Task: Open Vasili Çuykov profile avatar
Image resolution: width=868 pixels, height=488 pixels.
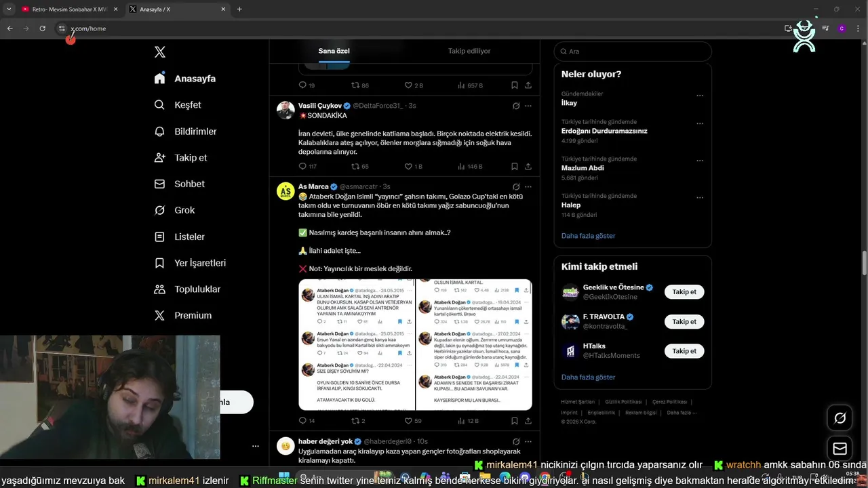Action: tap(285, 110)
